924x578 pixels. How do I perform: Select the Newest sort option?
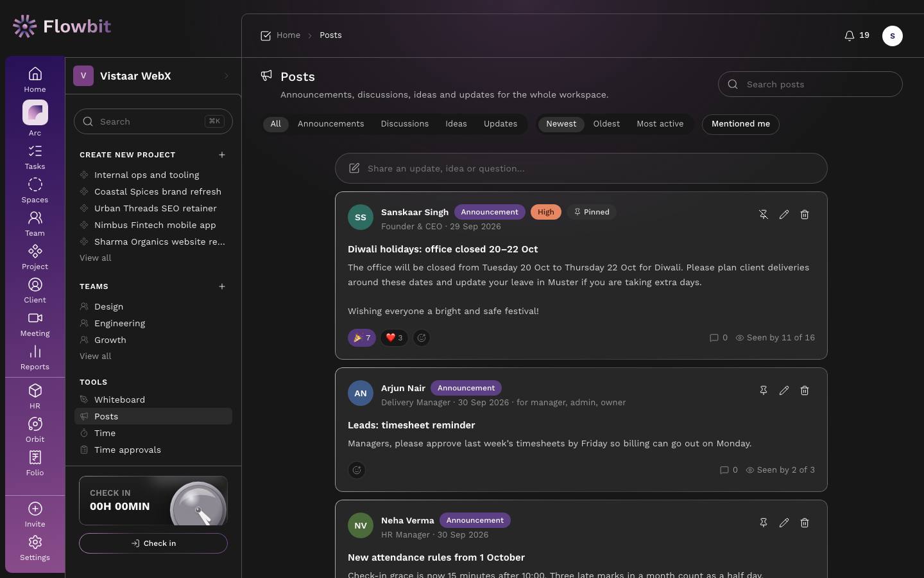(x=561, y=124)
